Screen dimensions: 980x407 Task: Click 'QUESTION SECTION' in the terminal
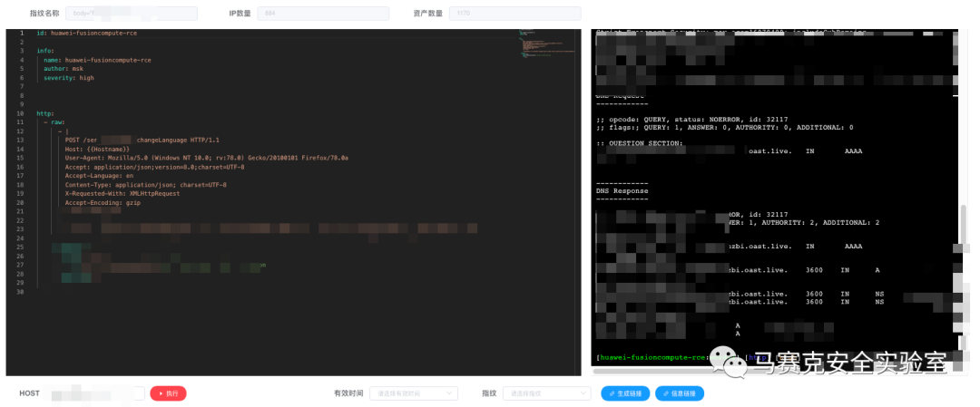pos(640,143)
